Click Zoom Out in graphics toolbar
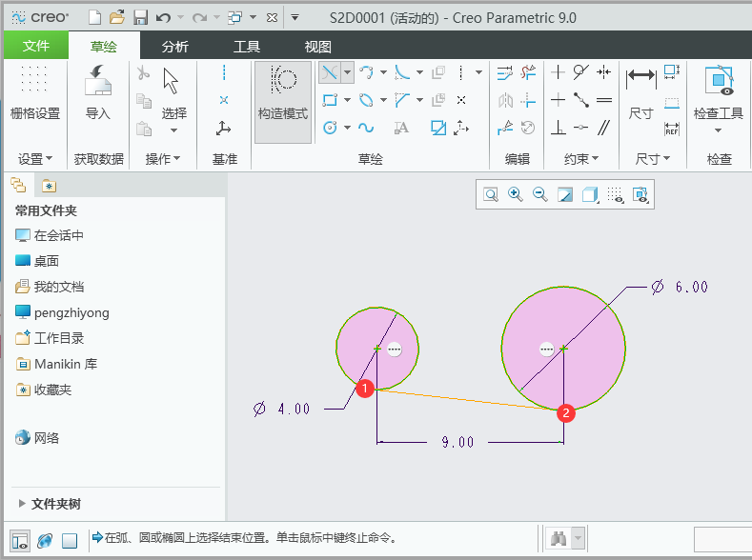This screenshot has height=560, width=752. [540, 194]
